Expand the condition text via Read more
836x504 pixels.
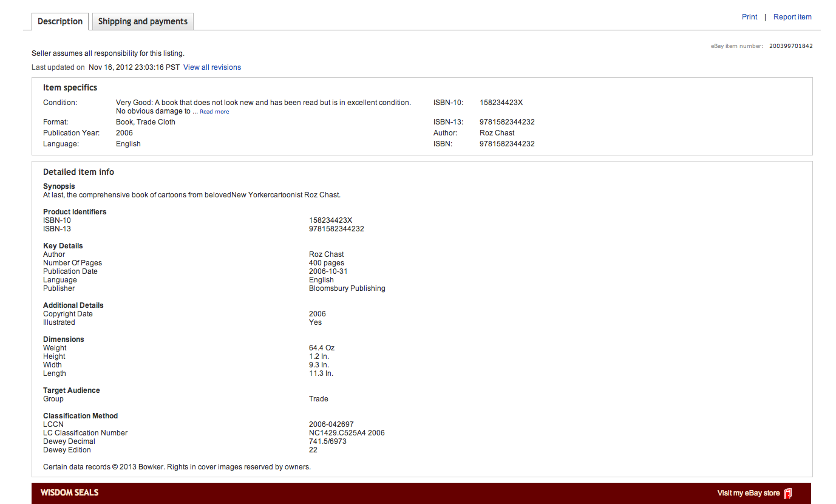pyautogui.click(x=214, y=112)
